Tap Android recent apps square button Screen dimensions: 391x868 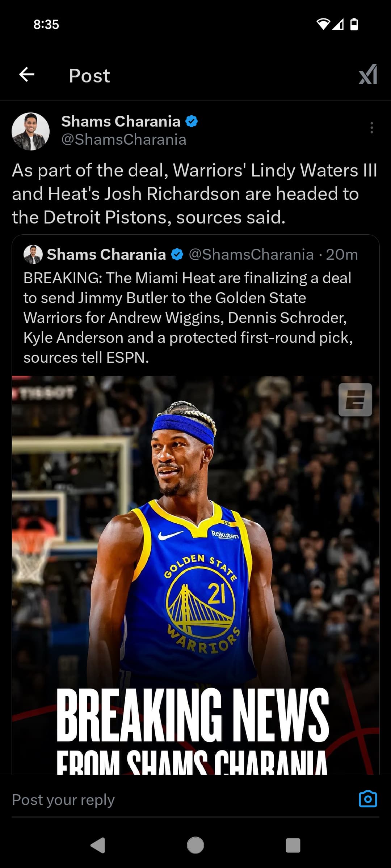click(293, 846)
